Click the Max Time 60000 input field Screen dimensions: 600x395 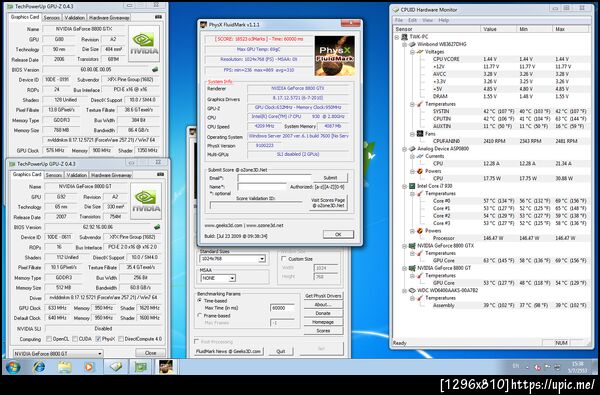[x=282, y=308]
